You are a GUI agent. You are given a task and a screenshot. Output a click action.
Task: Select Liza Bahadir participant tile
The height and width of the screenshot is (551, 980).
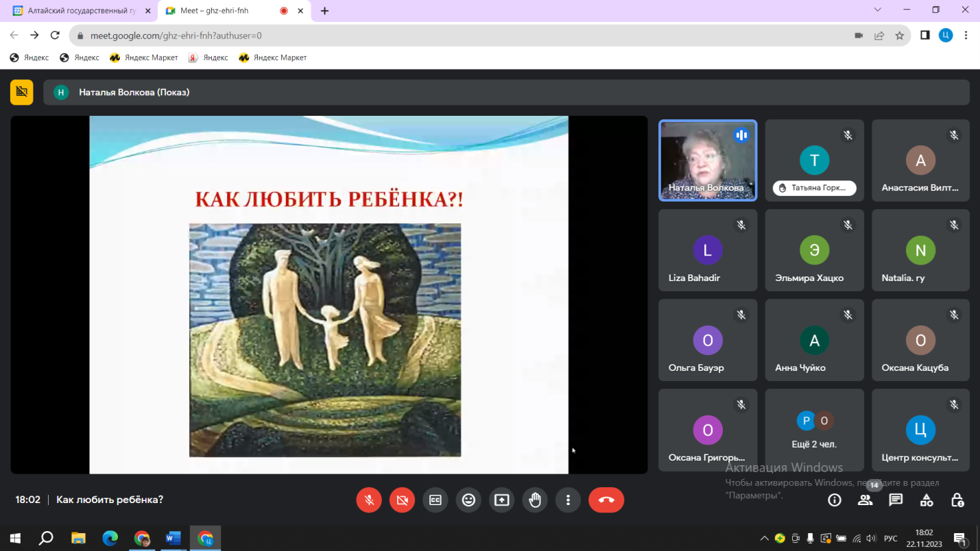(x=708, y=250)
